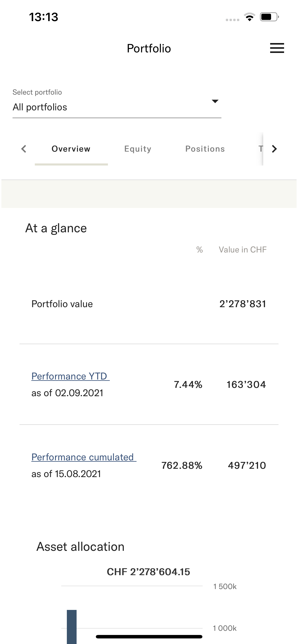The image size is (298, 644).
Task: Tap the Portfolio value row
Action: coord(149,304)
